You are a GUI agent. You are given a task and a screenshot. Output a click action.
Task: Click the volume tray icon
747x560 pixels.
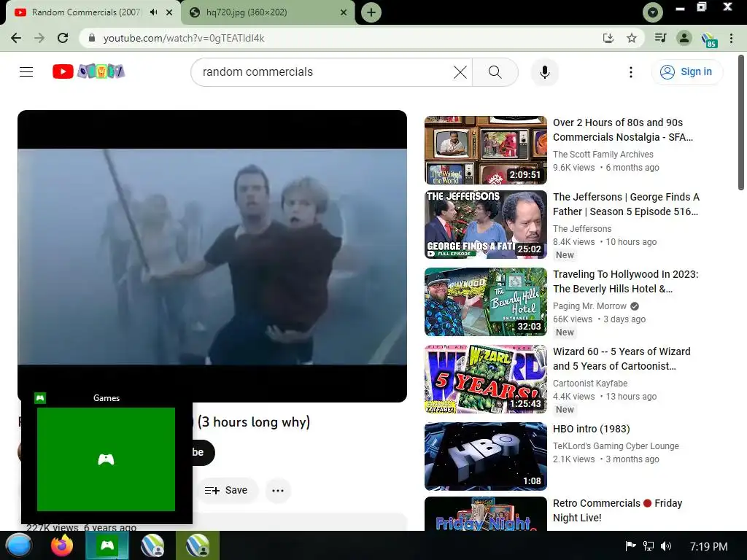pos(666,545)
